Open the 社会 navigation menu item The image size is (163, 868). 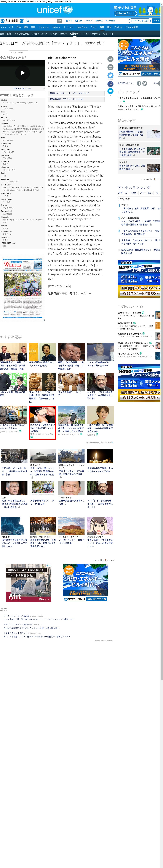click(x=11, y=27)
